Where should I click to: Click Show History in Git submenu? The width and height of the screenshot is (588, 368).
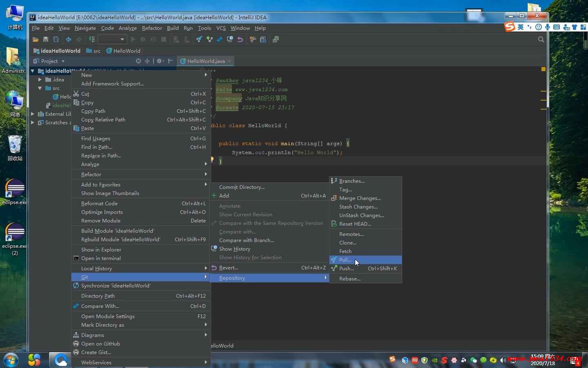[x=269, y=249]
